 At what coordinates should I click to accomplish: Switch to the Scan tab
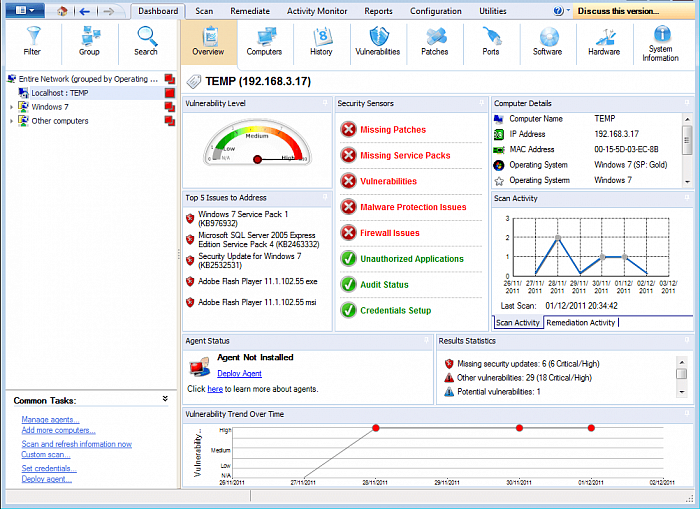click(204, 11)
